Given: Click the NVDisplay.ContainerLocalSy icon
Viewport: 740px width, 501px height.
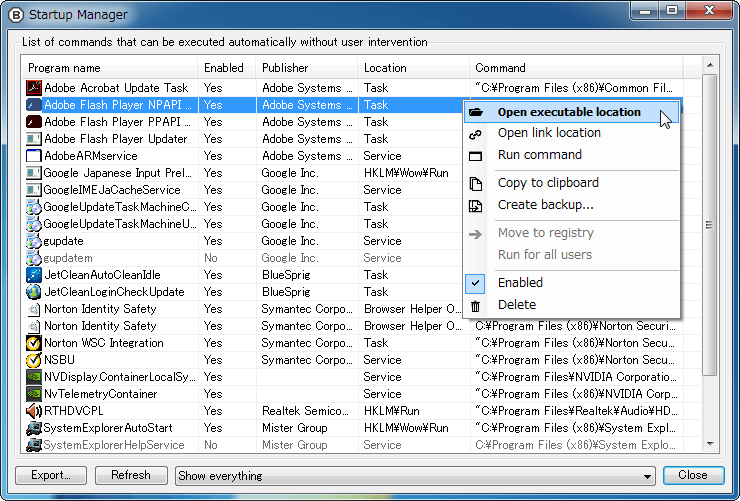Looking at the screenshot, I should pyautogui.click(x=34, y=377).
